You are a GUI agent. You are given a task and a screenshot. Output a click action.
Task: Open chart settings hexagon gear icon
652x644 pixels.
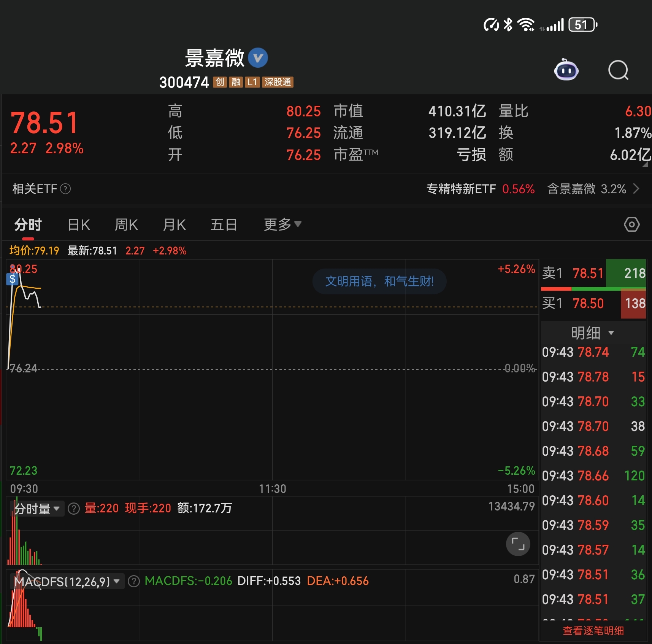pyautogui.click(x=631, y=224)
